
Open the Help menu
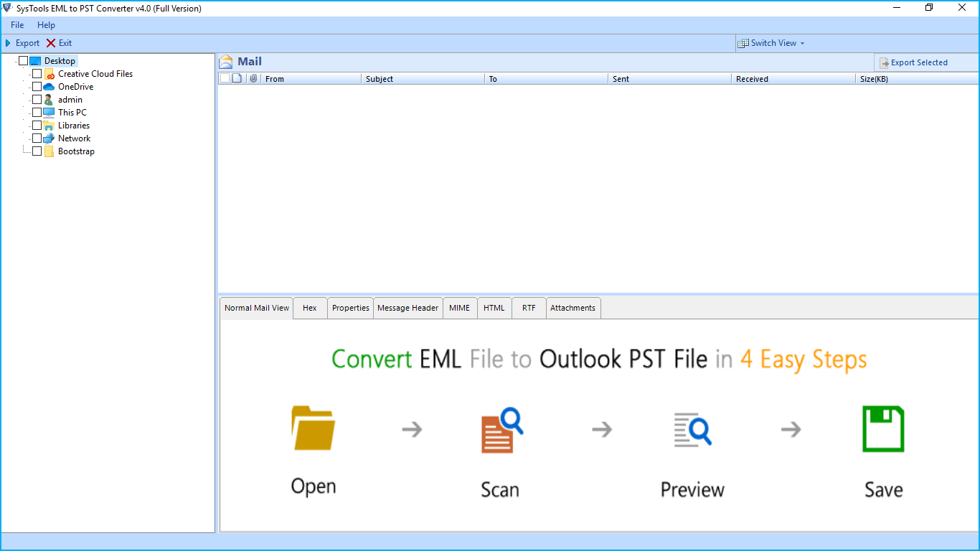click(46, 25)
